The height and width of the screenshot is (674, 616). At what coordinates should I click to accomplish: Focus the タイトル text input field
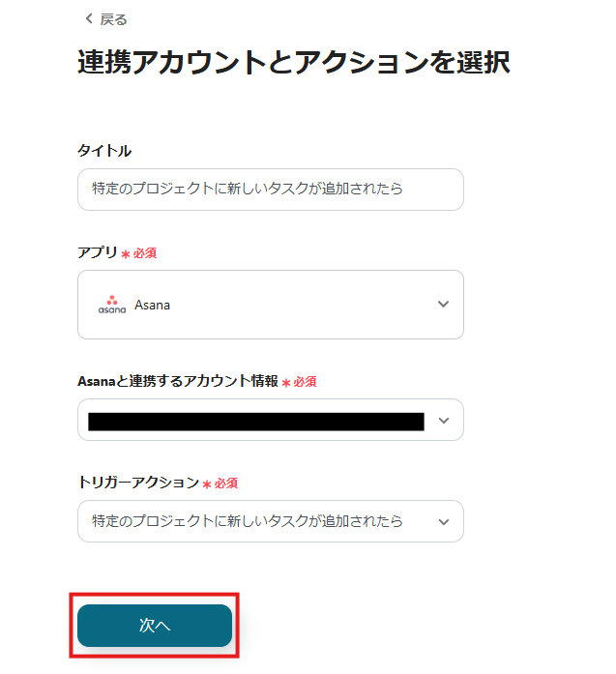[270, 190]
